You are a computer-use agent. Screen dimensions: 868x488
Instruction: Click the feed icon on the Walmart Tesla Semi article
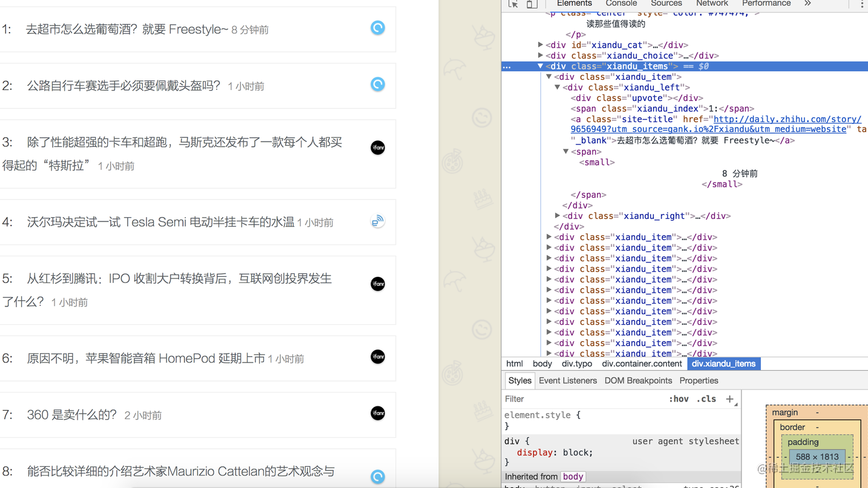click(377, 221)
